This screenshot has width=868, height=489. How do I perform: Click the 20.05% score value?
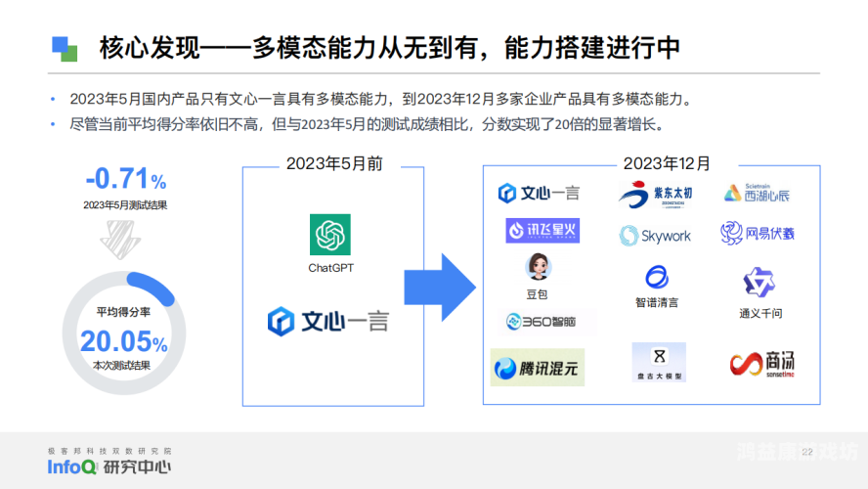coord(124,341)
